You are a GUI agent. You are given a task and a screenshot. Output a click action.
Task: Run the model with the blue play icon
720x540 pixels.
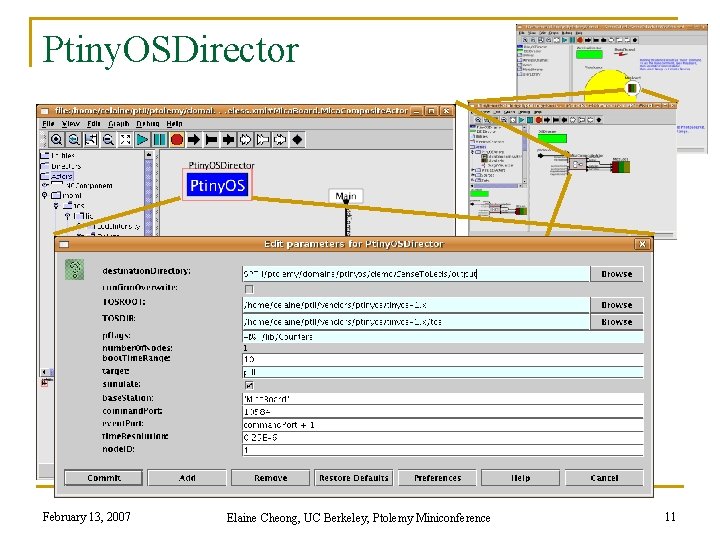[x=142, y=139]
